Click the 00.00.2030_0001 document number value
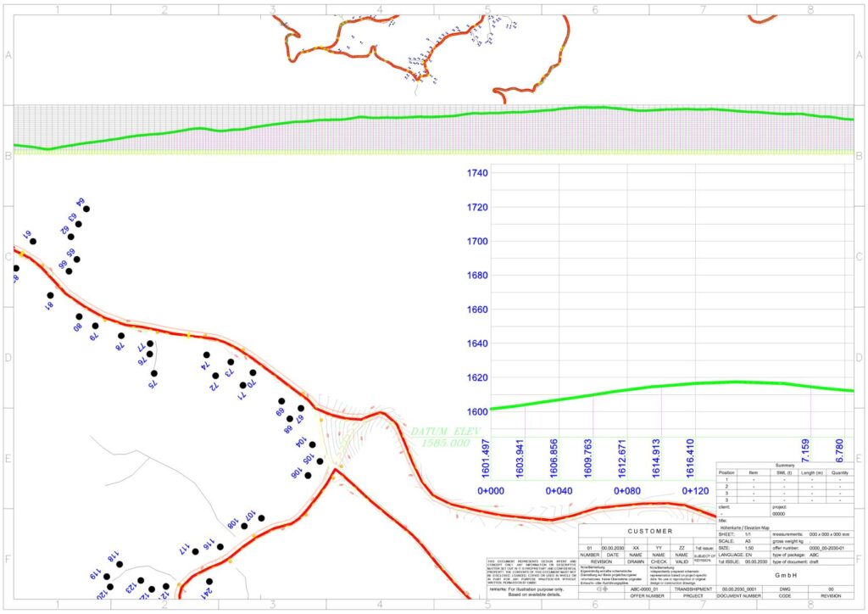The height and width of the screenshot is (614, 868). tap(739, 589)
